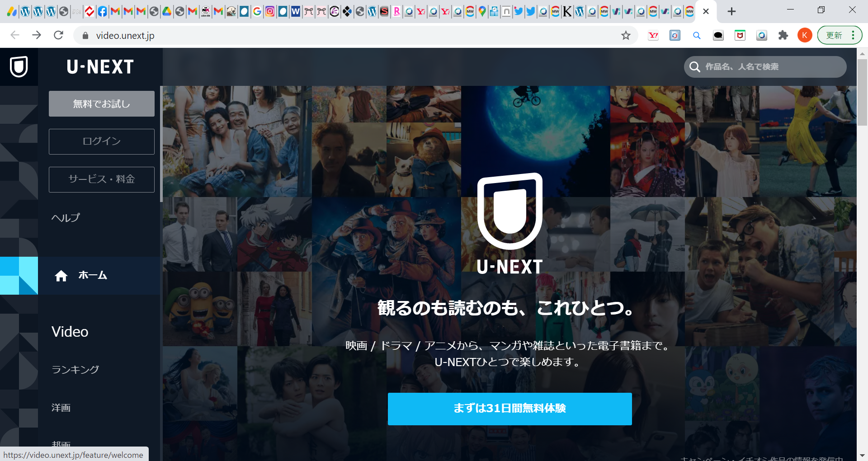The width and height of the screenshot is (868, 461).
Task: Go back with the browser back arrow
Action: (15, 35)
